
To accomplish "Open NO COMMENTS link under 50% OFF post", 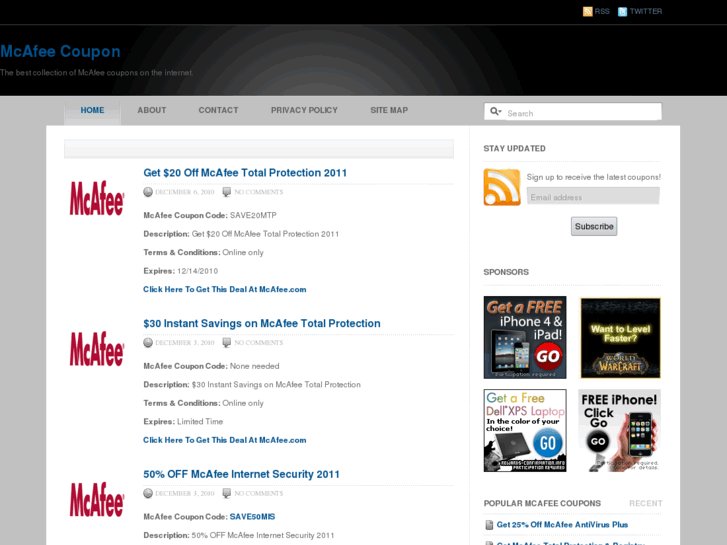I will click(258, 494).
